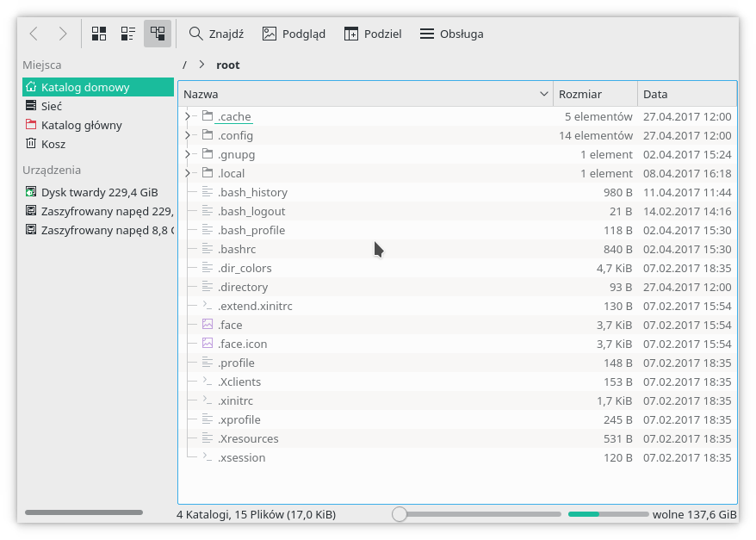756x540 pixels.
Task: Select the .profile file name
Action: tap(236, 363)
